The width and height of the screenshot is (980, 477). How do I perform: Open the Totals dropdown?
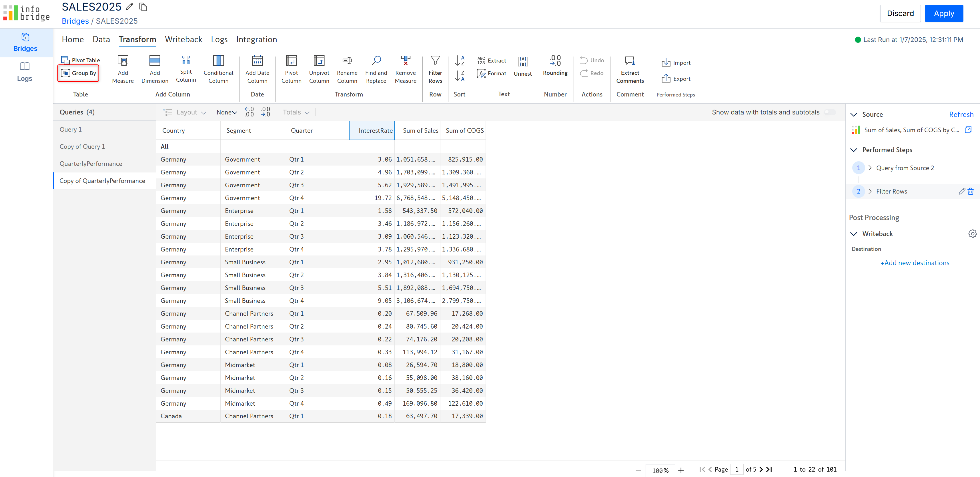(296, 112)
